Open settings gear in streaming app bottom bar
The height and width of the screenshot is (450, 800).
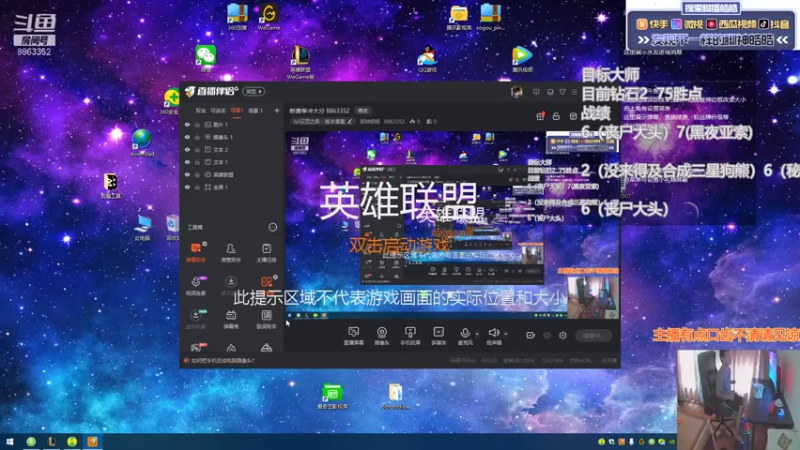tap(563, 335)
